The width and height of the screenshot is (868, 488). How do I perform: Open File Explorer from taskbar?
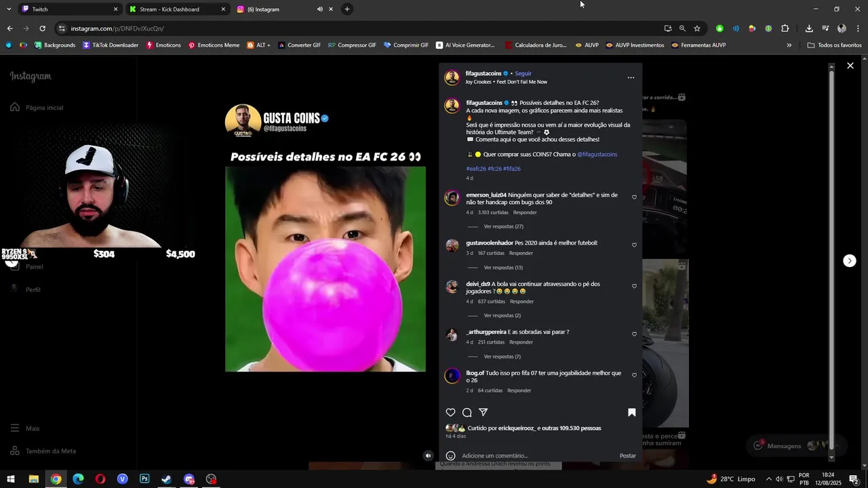pyautogui.click(x=33, y=479)
